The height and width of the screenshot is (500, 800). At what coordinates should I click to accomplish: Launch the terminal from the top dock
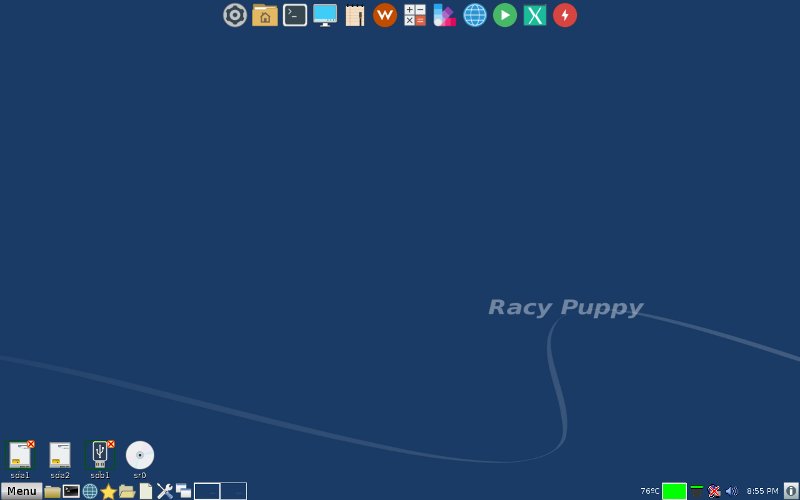(x=295, y=15)
